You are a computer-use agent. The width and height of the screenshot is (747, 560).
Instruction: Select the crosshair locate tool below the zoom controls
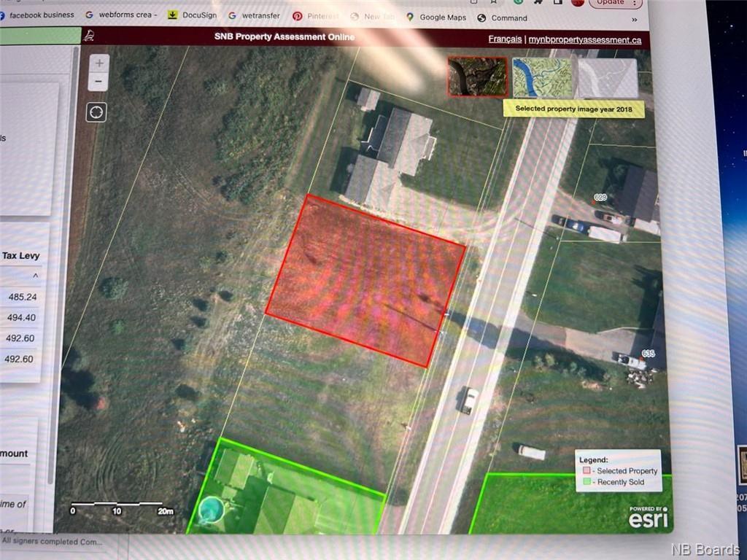(96, 112)
